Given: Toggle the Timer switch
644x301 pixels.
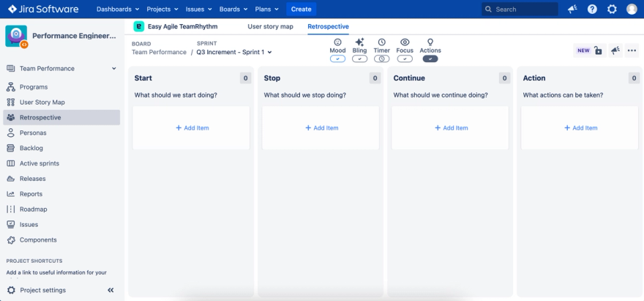Looking at the screenshot, I should click(381, 59).
